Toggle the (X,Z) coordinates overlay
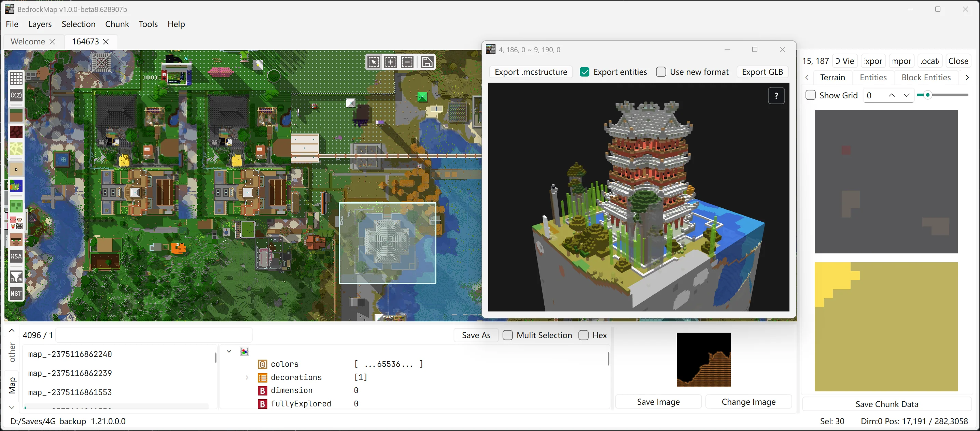Screen dimensions: 980x431 16,95
